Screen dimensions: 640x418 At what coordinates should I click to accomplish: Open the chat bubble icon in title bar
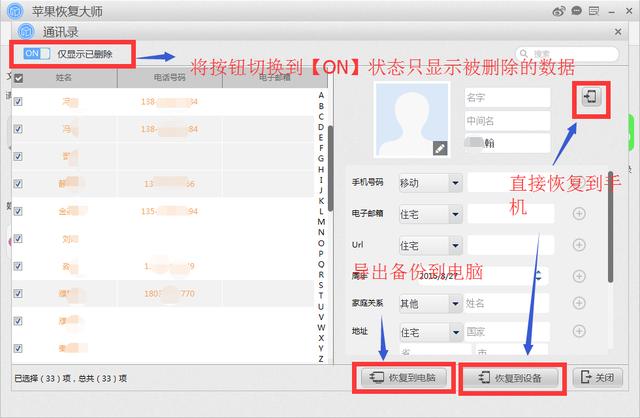point(576,11)
